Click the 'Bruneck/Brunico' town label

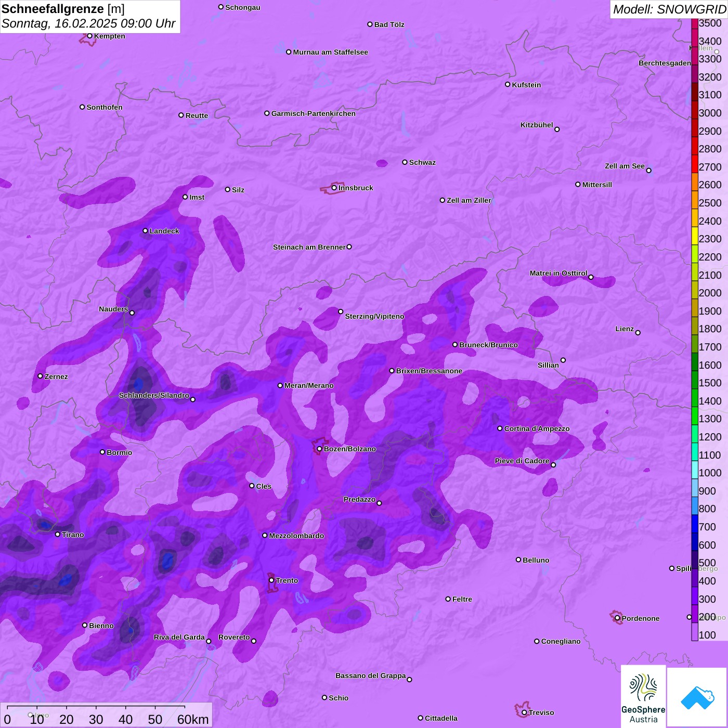tap(488, 345)
